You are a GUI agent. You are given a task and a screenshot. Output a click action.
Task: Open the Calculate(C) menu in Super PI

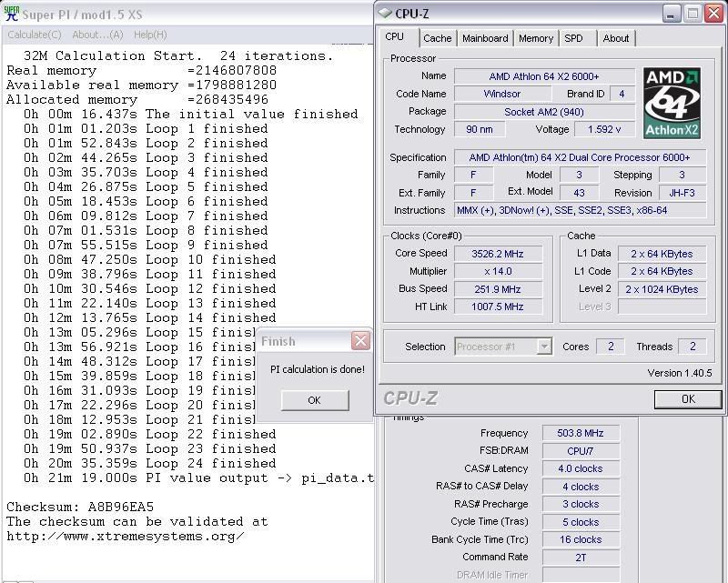click(35, 35)
